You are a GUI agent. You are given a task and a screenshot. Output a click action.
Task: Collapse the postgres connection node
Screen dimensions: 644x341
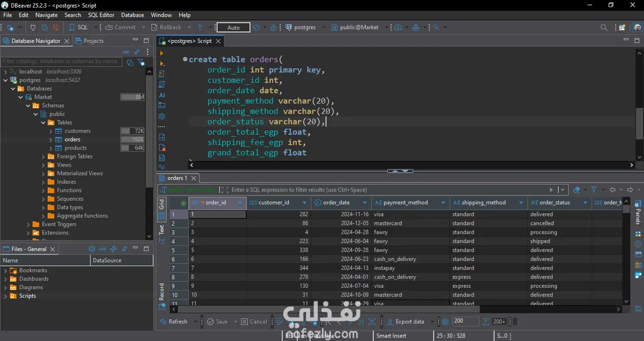[5, 80]
